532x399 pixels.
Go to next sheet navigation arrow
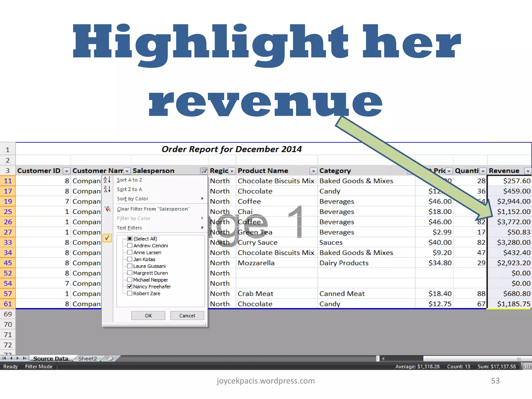[x=18, y=358]
